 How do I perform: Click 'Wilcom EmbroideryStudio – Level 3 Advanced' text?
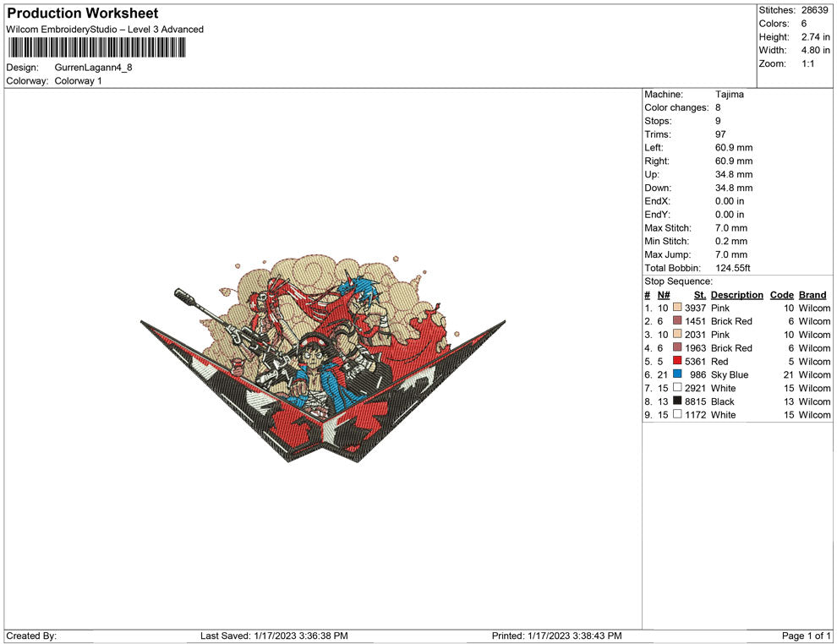[x=105, y=30]
